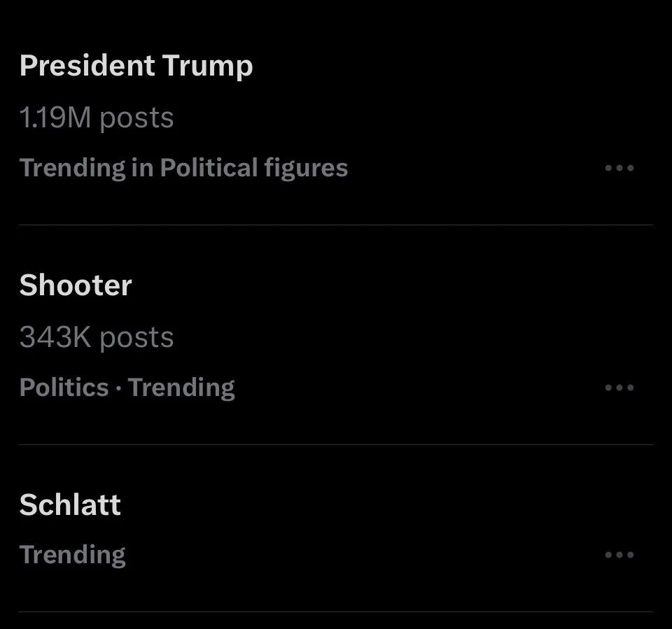Tap the word posts beside 343K

tap(136, 338)
